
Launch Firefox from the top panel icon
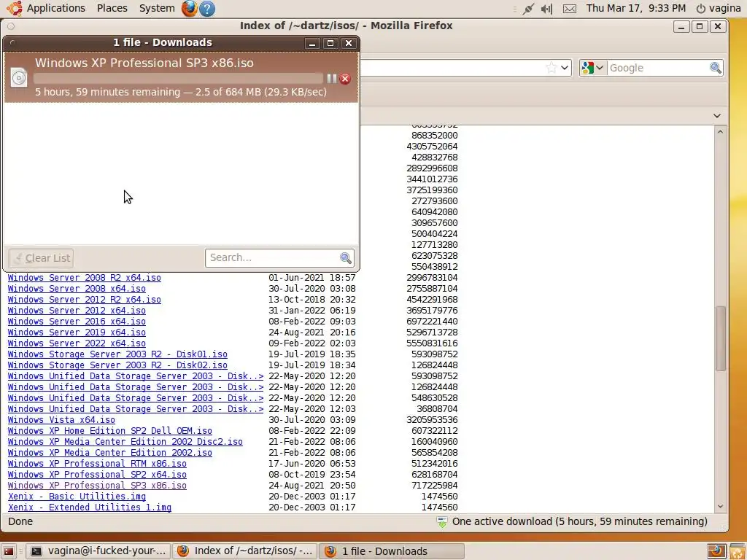[189, 8]
